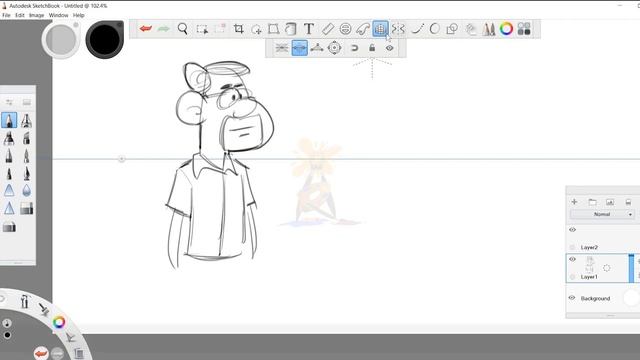Click undo arrow in the lagoon corner
Image resolution: width=640 pixels, height=360 pixels.
[41, 353]
